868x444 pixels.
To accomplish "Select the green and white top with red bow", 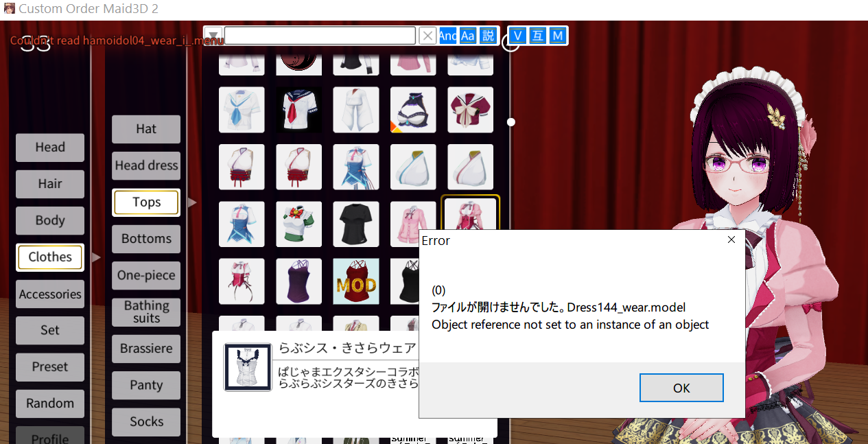I will coord(298,224).
